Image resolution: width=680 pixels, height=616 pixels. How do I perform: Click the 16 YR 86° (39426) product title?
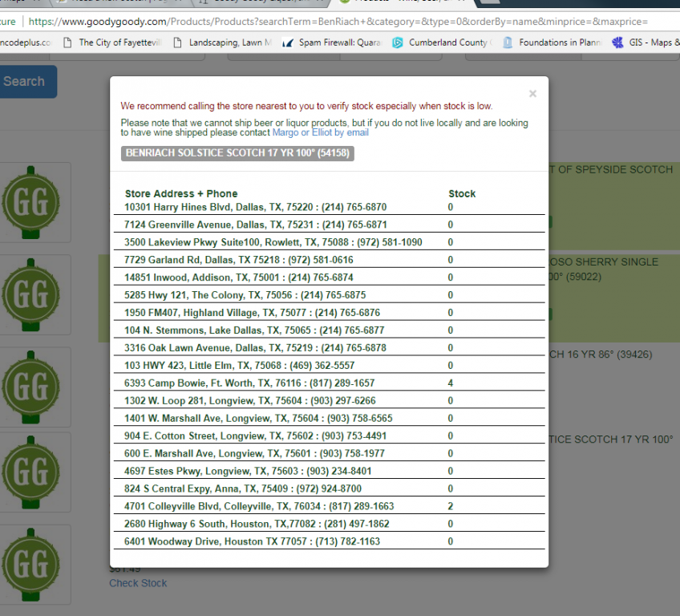(x=601, y=355)
